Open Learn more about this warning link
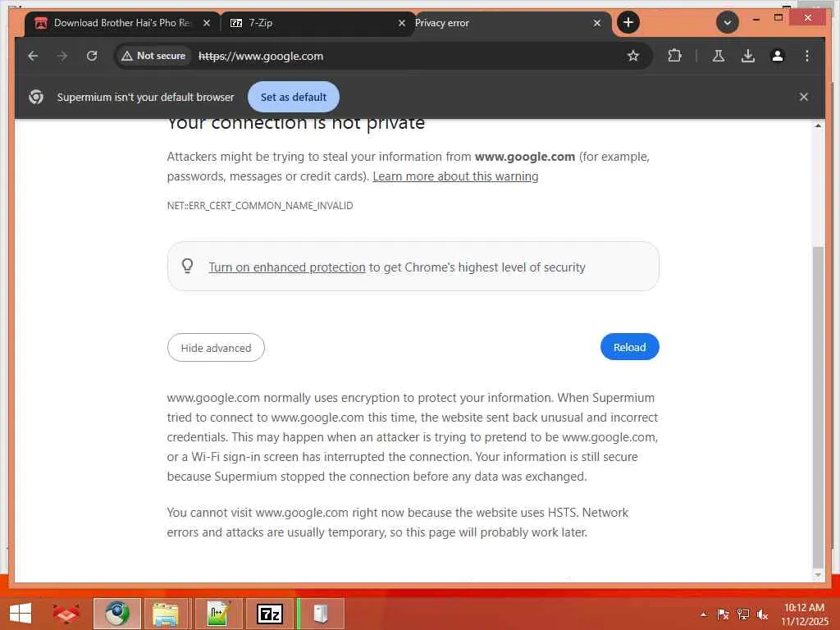The width and height of the screenshot is (840, 630). (455, 176)
